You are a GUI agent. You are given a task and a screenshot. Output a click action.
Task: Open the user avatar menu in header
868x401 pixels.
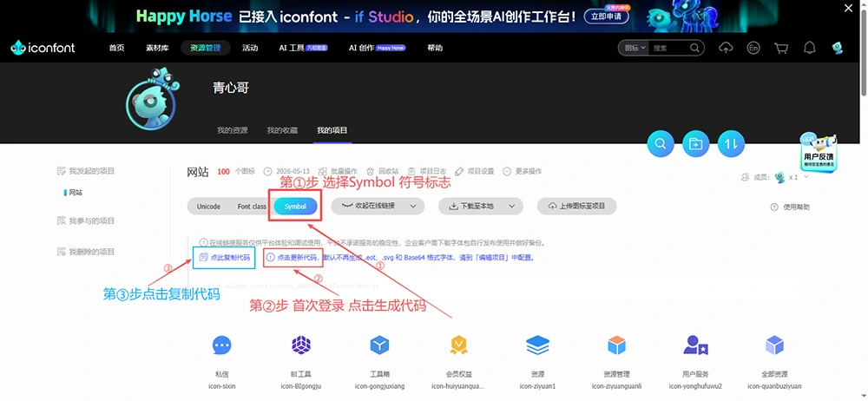pos(837,49)
